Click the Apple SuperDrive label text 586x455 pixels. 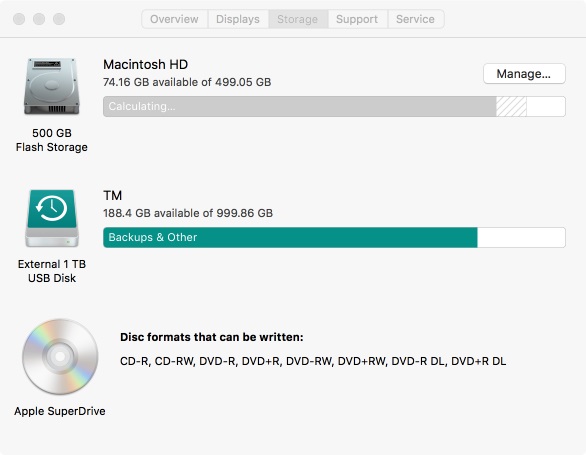(60, 411)
